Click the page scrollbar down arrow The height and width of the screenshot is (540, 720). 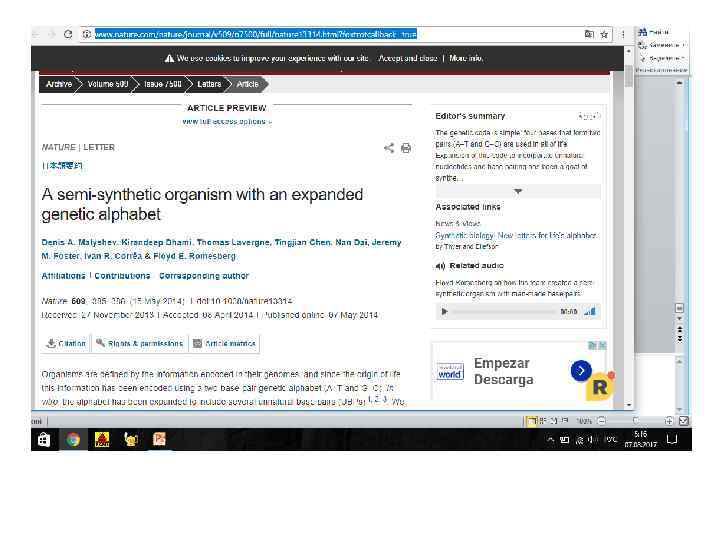pyautogui.click(x=629, y=405)
